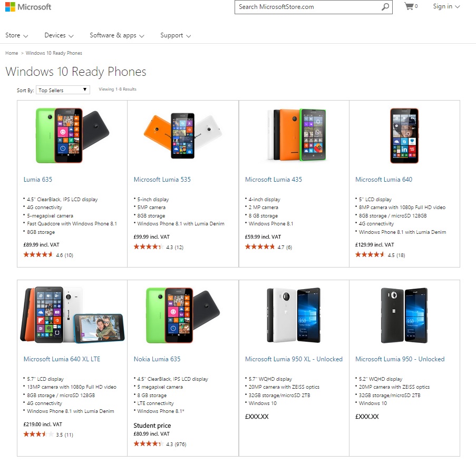This screenshot has width=476, height=464.
Task: Open the Store menu
Action: pyautogui.click(x=17, y=35)
